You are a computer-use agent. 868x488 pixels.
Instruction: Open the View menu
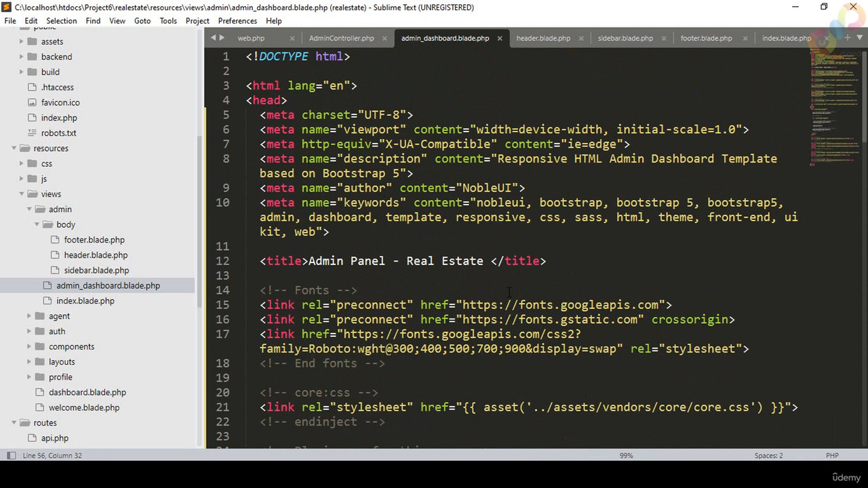click(x=117, y=21)
